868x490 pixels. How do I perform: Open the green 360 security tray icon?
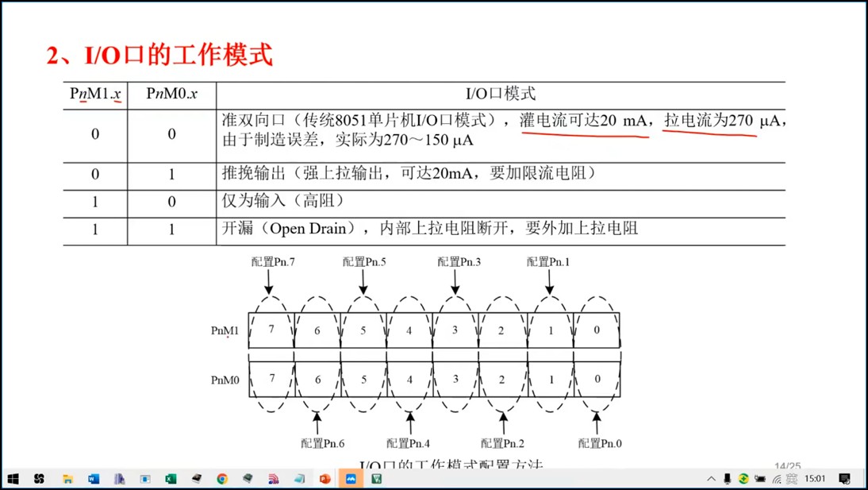point(743,479)
